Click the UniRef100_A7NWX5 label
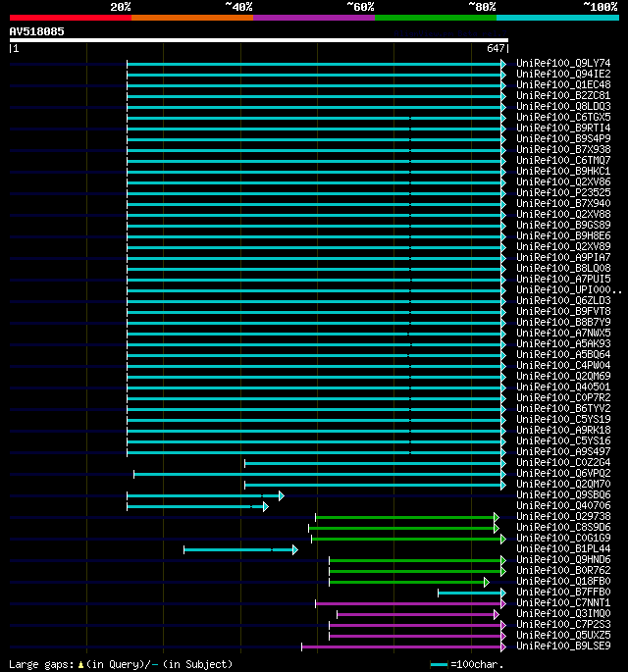This screenshot has width=628, height=672. 563,333
